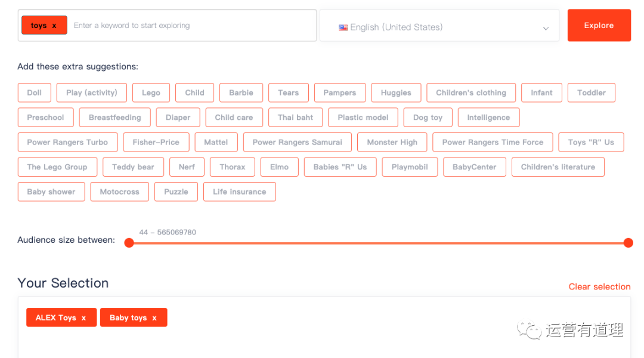Remove Baby toys from selection
Image resolution: width=644 pixels, height=358 pixels.
pos(154,318)
